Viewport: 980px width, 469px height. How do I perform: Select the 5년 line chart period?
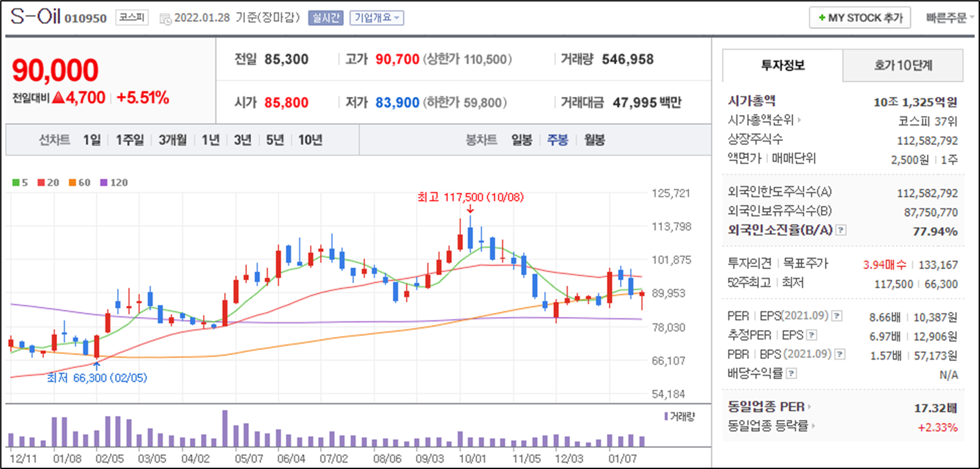(275, 140)
